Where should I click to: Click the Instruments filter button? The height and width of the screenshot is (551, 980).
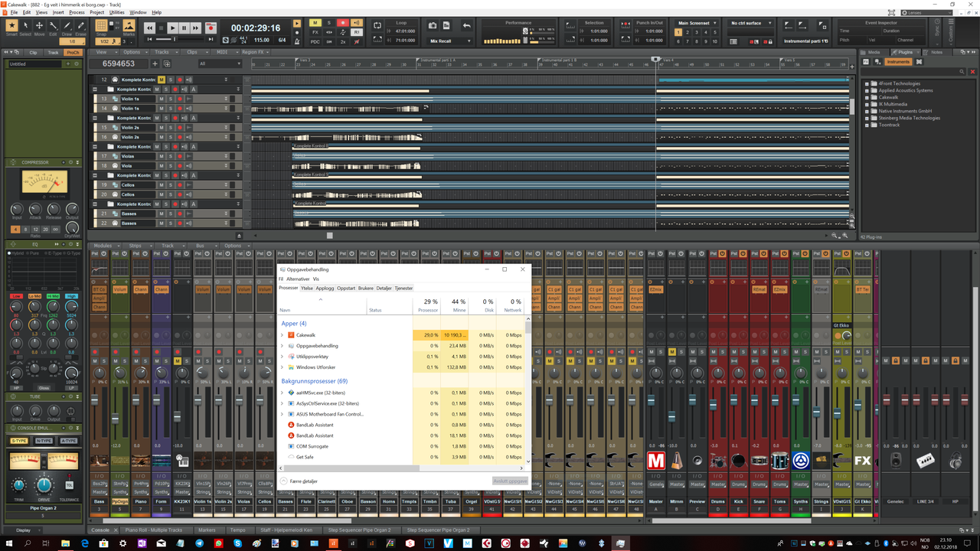[897, 62]
